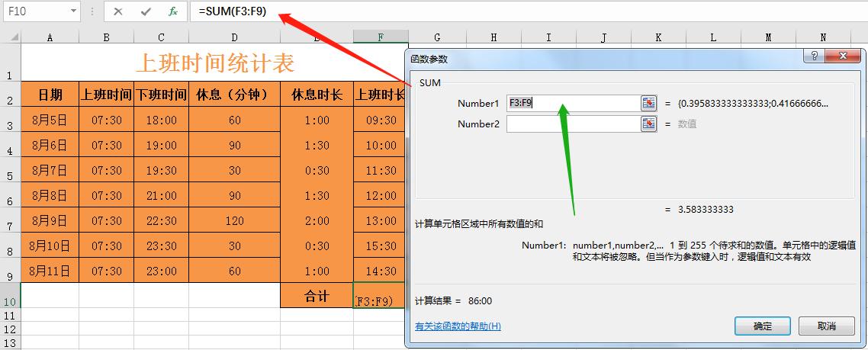The height and width of the screenshot is (350, 868).
Task: Select column N header
Action: coord(823,37)
